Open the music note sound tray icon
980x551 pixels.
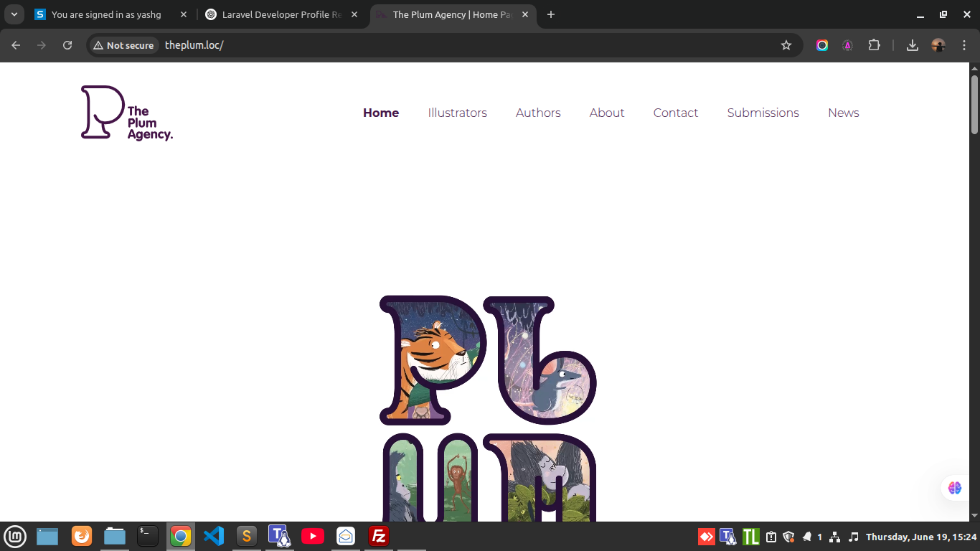point(854,537)
